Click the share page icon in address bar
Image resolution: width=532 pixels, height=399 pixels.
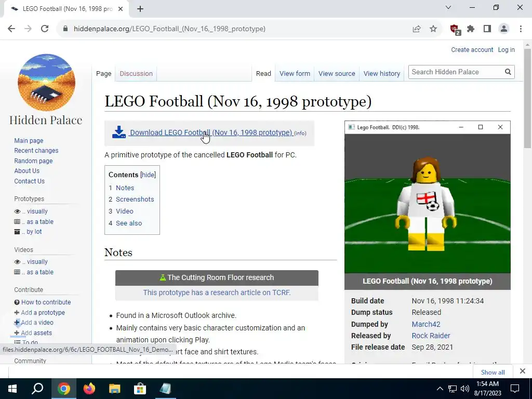[x=417, y=29]
